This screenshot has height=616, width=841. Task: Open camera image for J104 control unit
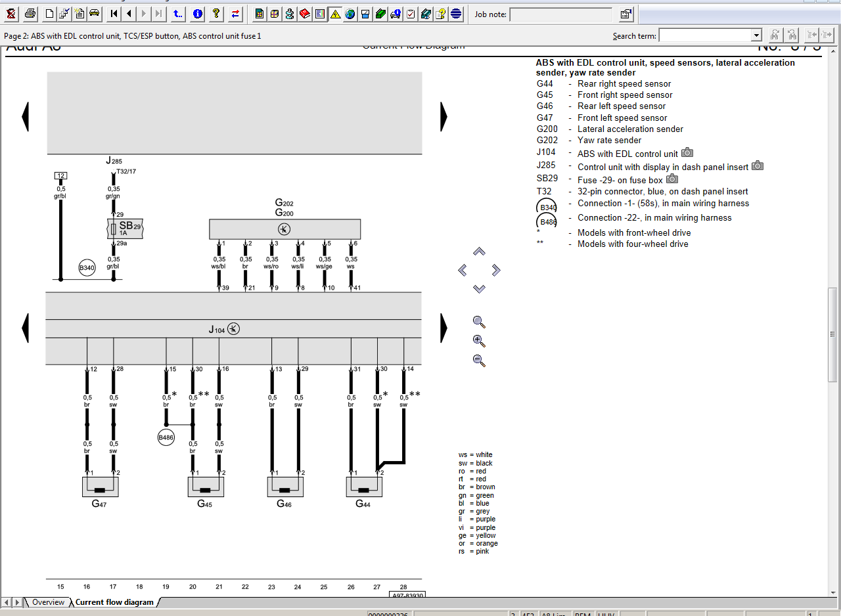(687, 152)
